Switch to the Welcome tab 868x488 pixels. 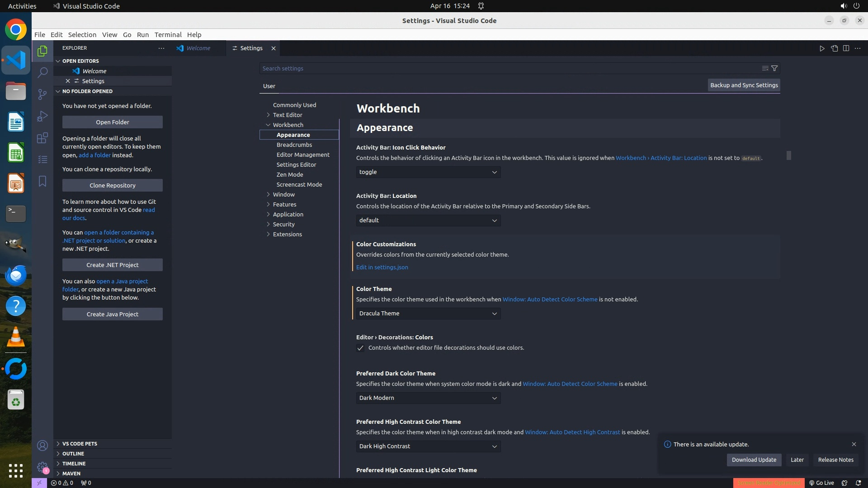pos(198,48)
